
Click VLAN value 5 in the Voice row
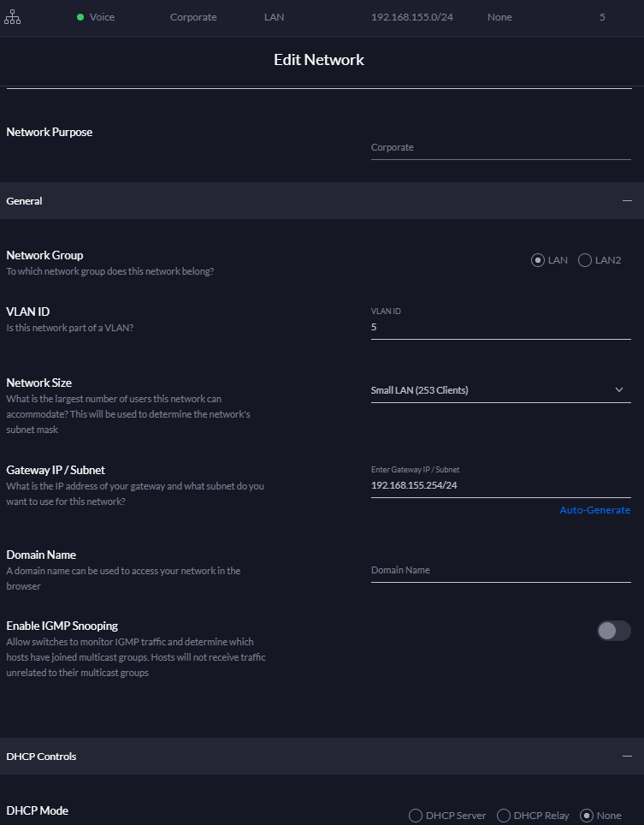(x=602, y=17)
